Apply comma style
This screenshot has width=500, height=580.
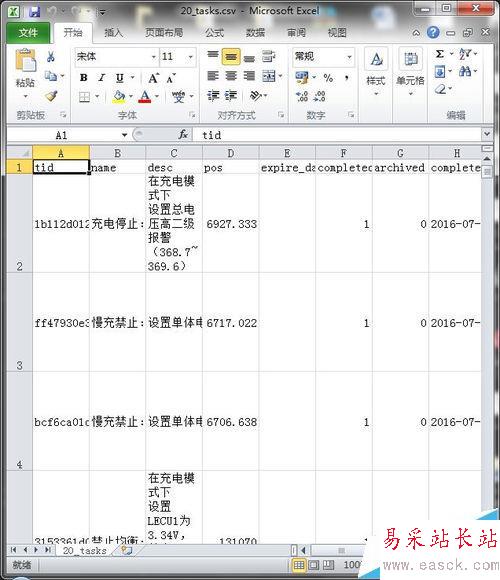pyautogui.click(x=347, y=78)
